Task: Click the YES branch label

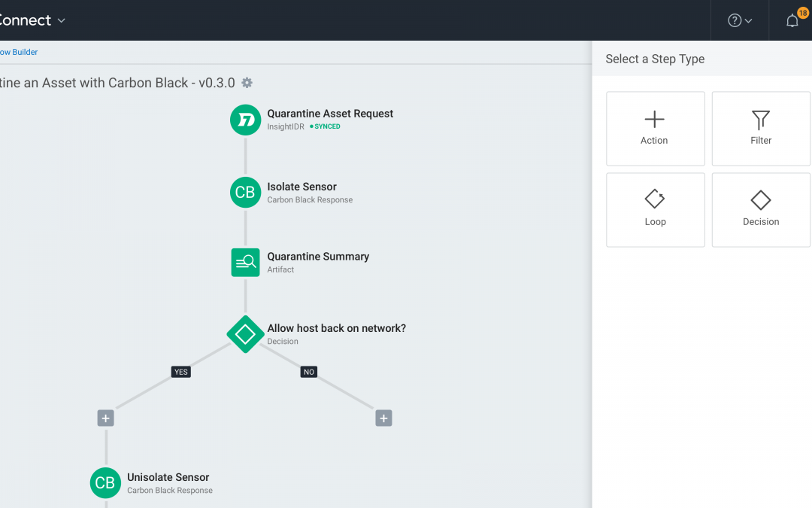Action: (180, 372)
